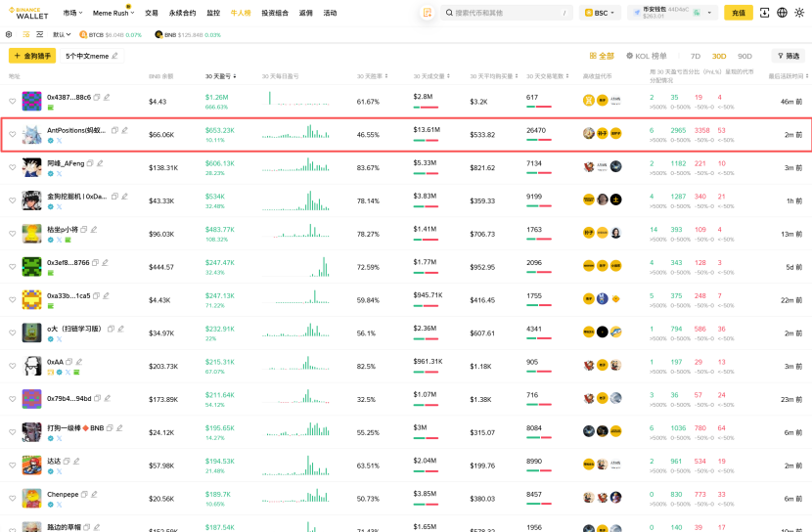This screenshot has width=812, height=532.
Task: Copy address of 0x4387...88c6
Action: point(96,97)
